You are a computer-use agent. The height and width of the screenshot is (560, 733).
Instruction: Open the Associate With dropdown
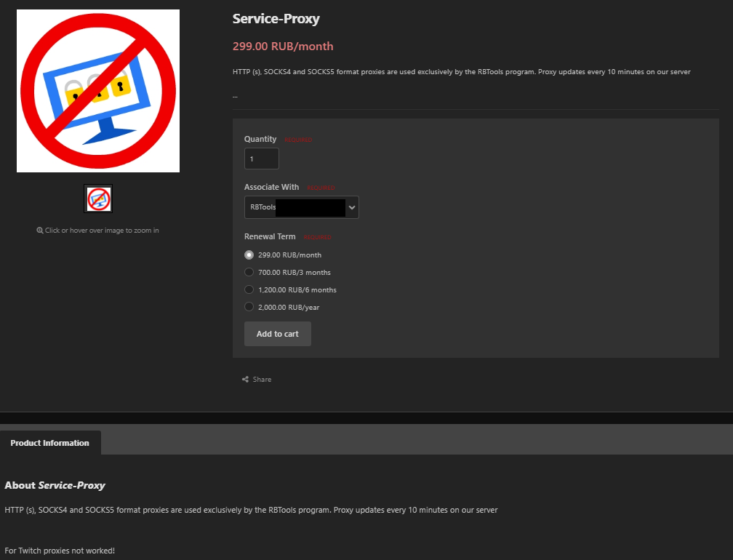click(x=301, y=207)
